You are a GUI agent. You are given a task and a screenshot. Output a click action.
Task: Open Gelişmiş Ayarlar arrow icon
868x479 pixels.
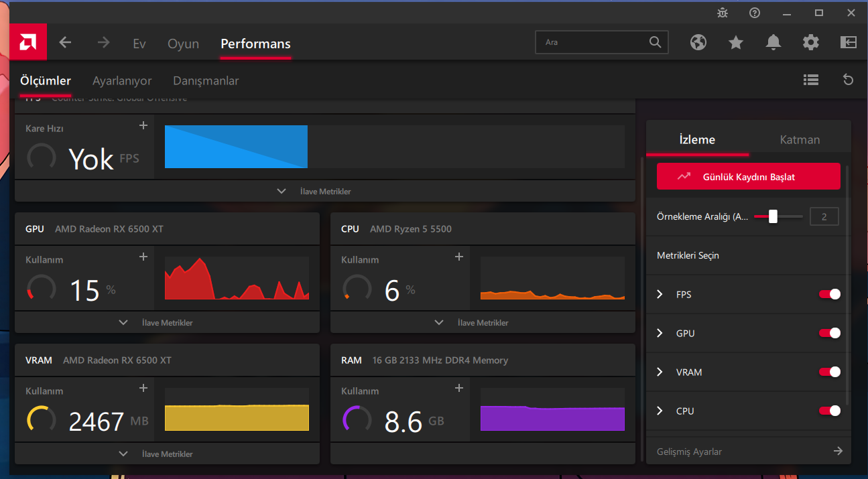838,451
